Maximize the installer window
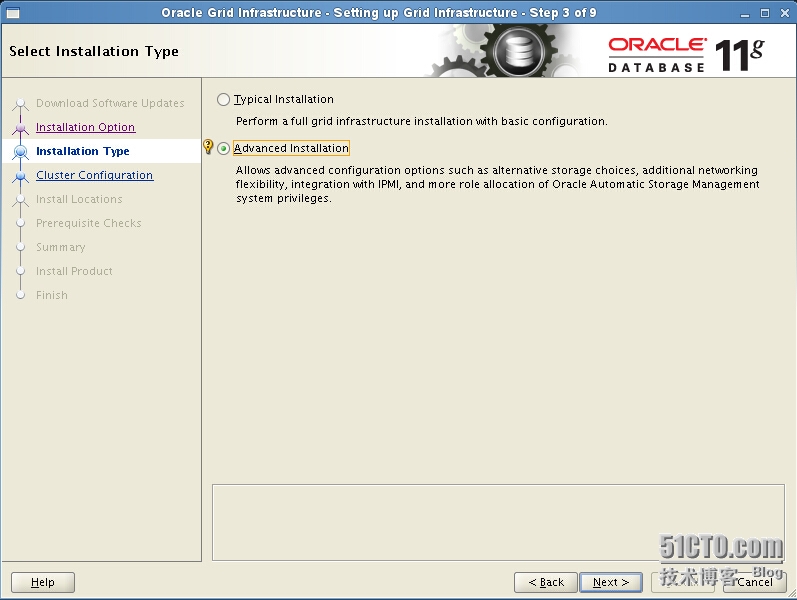797x600 pixels. 765,13
